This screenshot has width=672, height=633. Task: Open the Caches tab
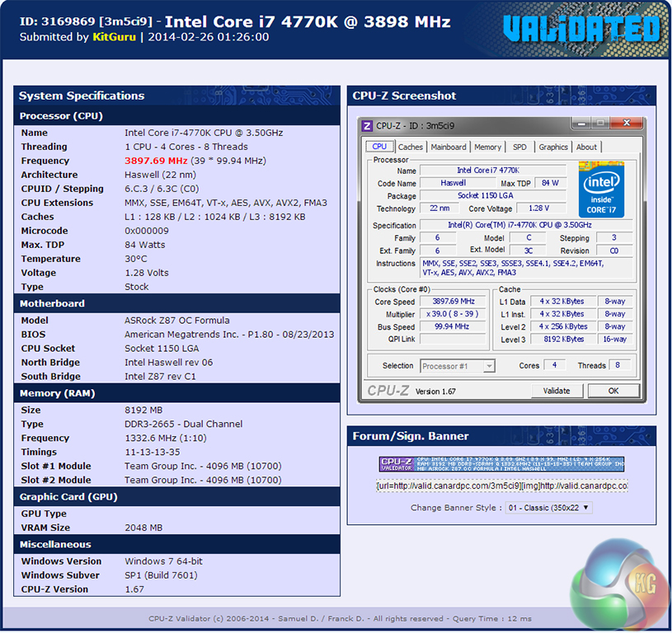[410, 147]
